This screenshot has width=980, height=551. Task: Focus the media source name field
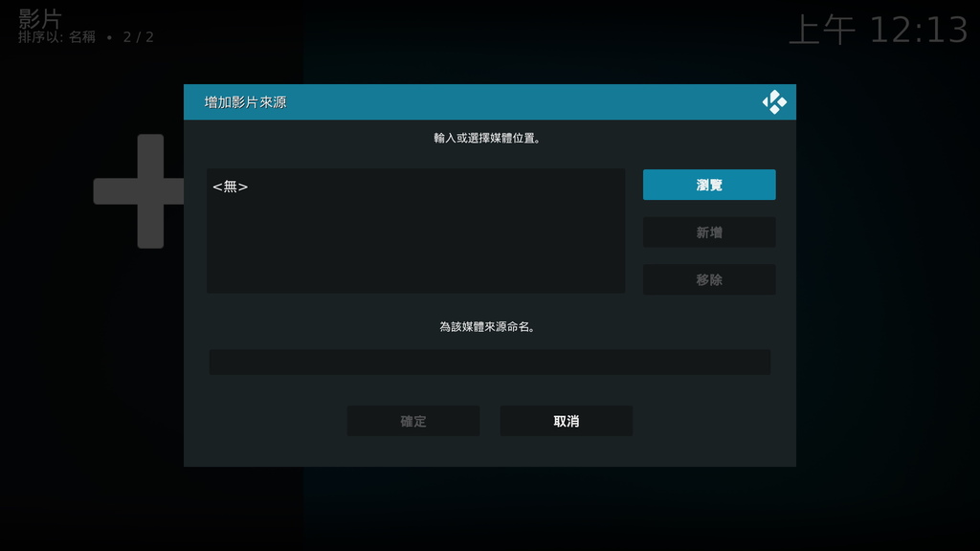[x=489, y=362]
